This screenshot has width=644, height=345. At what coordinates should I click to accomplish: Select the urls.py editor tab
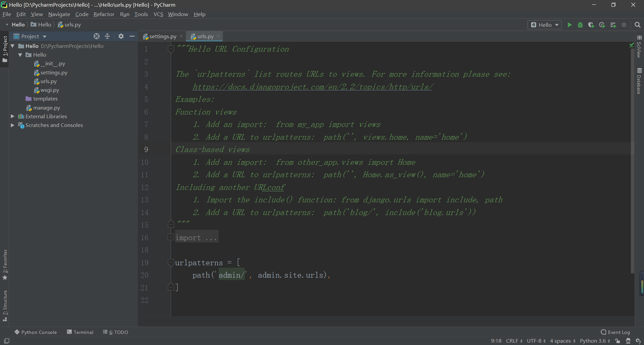(205, 36)
